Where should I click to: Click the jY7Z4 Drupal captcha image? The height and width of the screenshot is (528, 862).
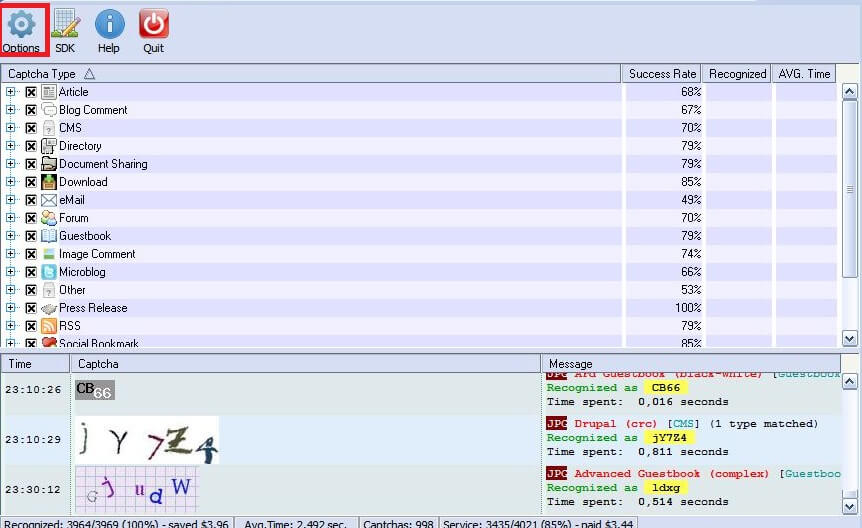(147, 440)
